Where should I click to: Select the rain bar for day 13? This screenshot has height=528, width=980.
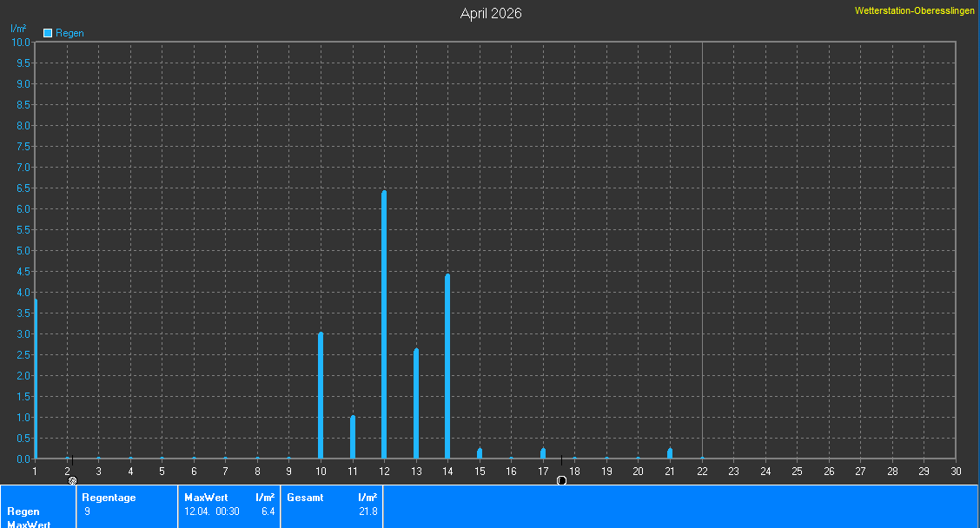(x=416, y=403)
